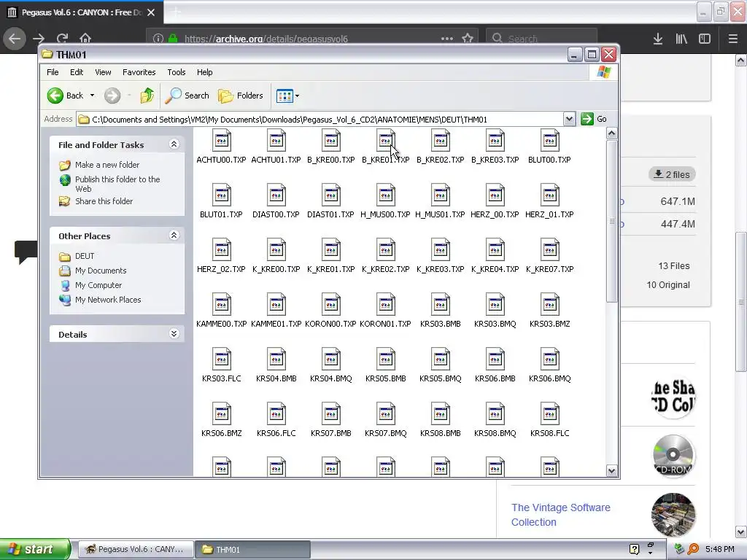
Task: Click the Windows Start button
Action: point(35,549)
